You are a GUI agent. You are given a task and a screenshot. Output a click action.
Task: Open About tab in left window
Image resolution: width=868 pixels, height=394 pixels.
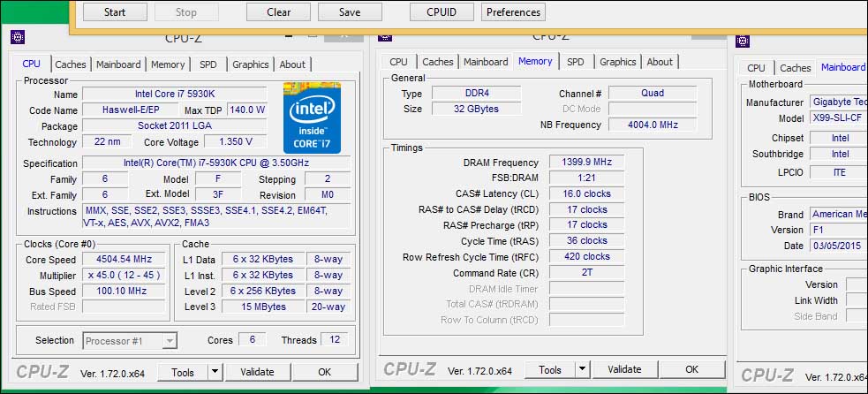tap(292, 64)
